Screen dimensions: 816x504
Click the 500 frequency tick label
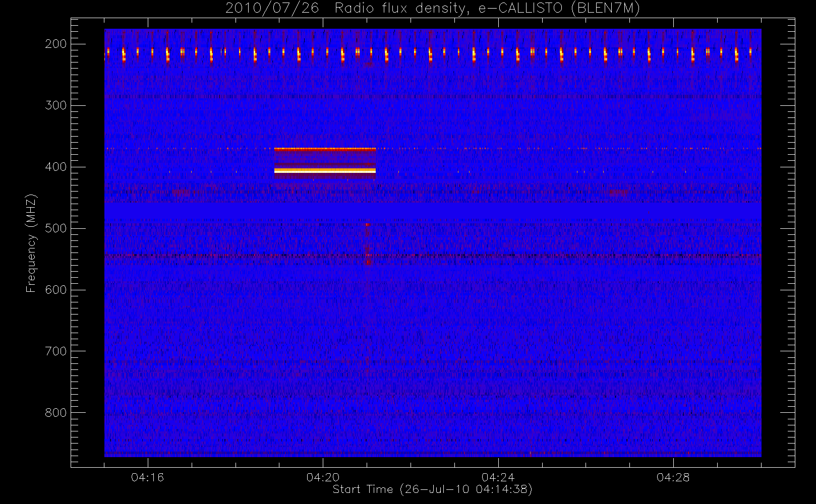pos(56,228)
